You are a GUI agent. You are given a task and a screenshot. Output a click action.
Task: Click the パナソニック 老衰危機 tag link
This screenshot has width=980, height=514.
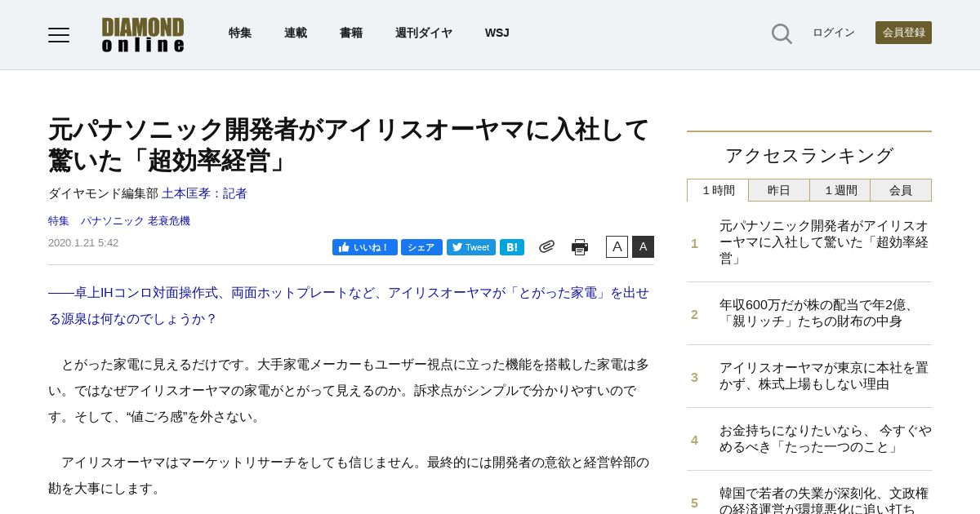point(135,221)
